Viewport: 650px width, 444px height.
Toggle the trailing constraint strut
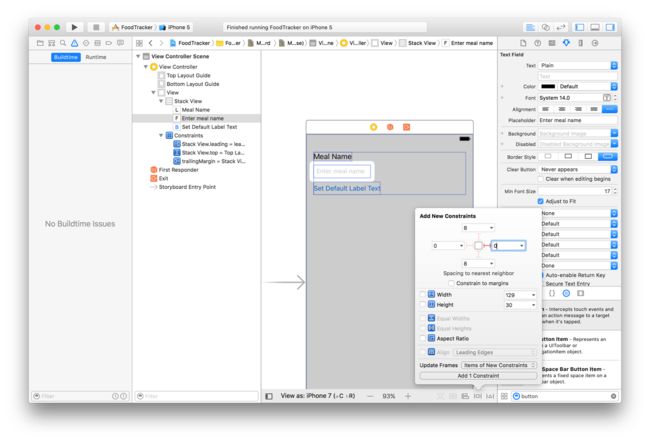click(486, 246)
